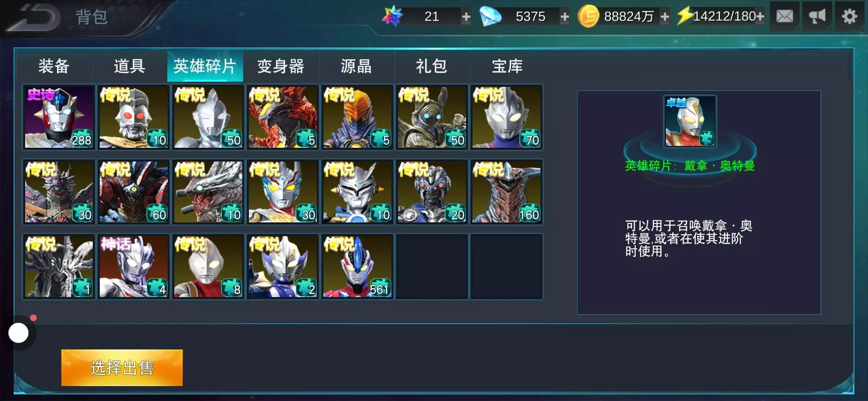
Task: Open the announcements megaphone icon
Action: [x=817, y=16]
